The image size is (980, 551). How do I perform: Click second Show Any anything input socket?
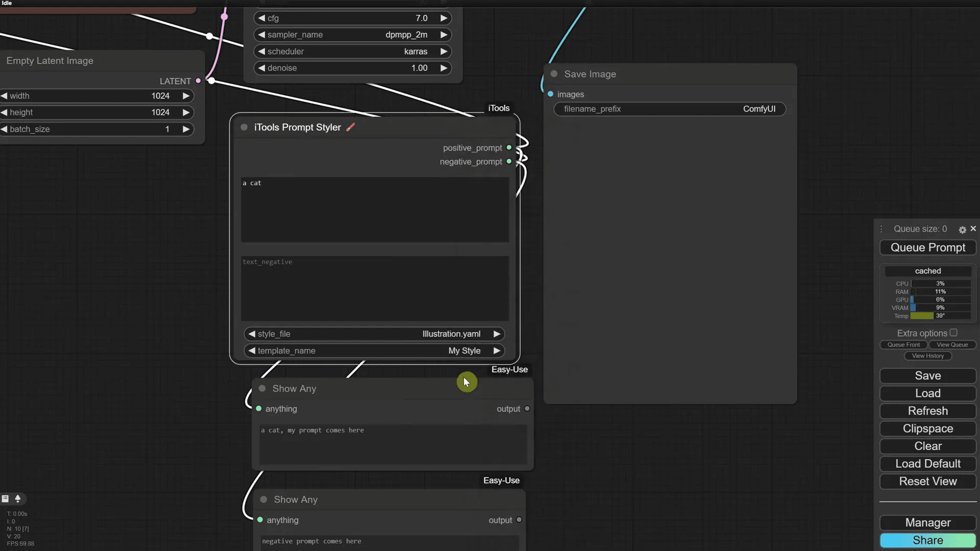tap(260, 520)
